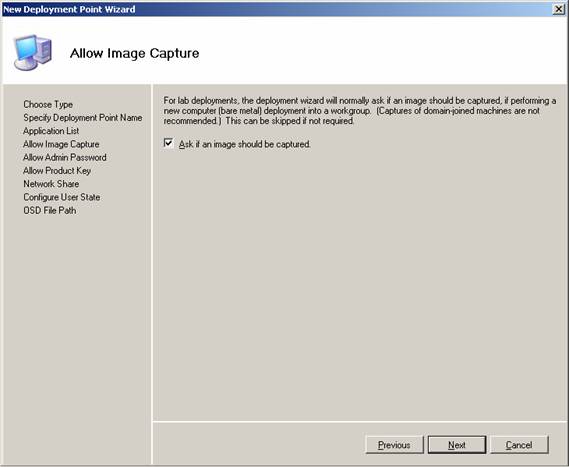The image size is (569, 467).
Task: Select Specify Deployment Point Name step
Action: tap(83, 118)
